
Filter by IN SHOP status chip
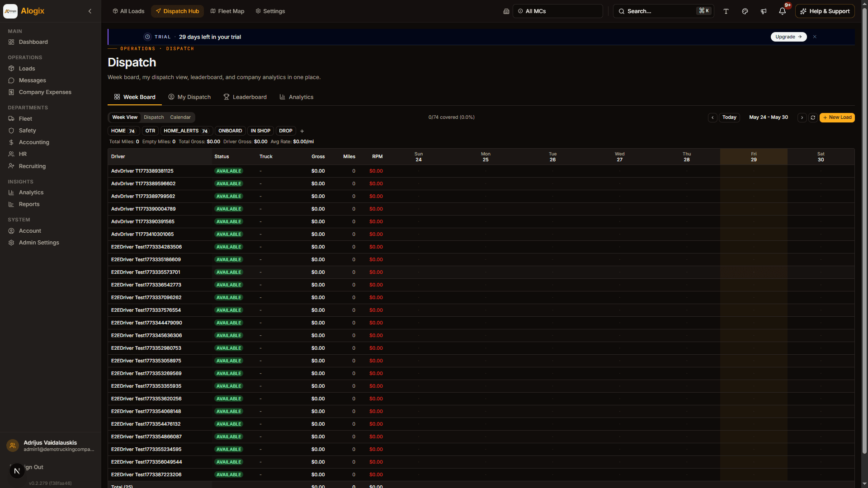click(260, 131)
